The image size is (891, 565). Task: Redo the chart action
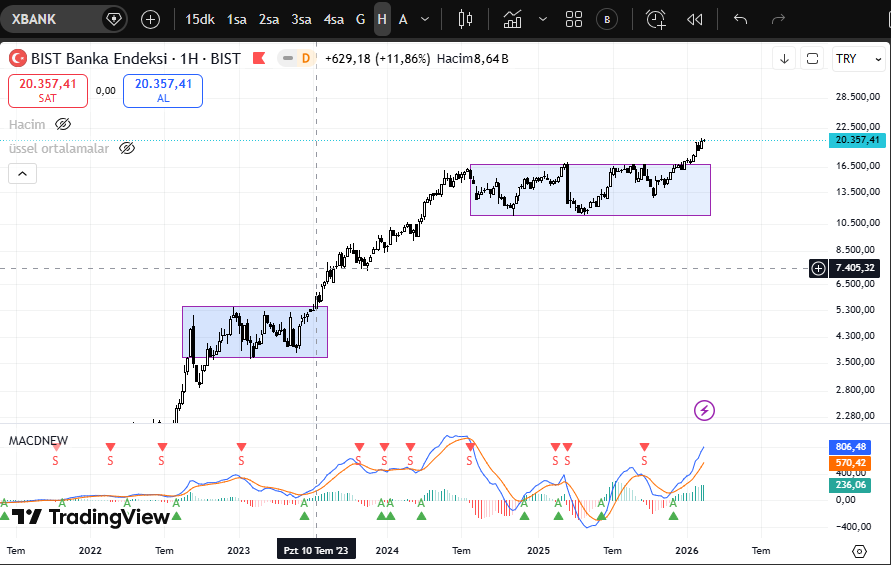778,19
